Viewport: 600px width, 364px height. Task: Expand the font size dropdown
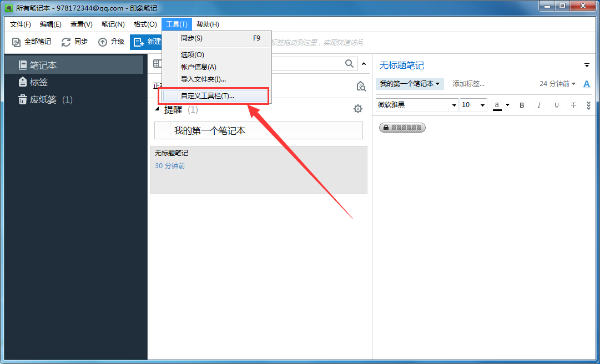click(x=481, y=105)
